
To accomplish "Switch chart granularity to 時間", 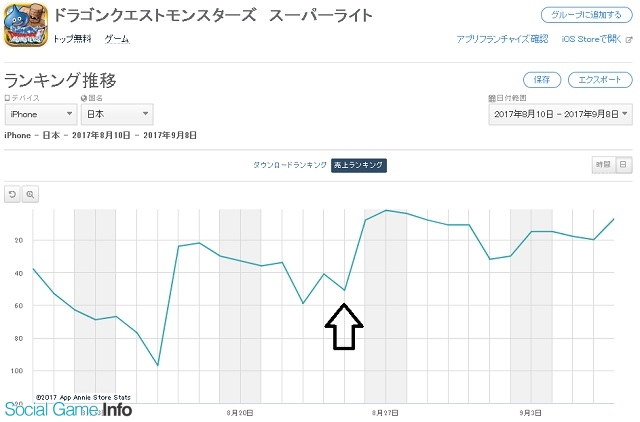I will (603, 164).
